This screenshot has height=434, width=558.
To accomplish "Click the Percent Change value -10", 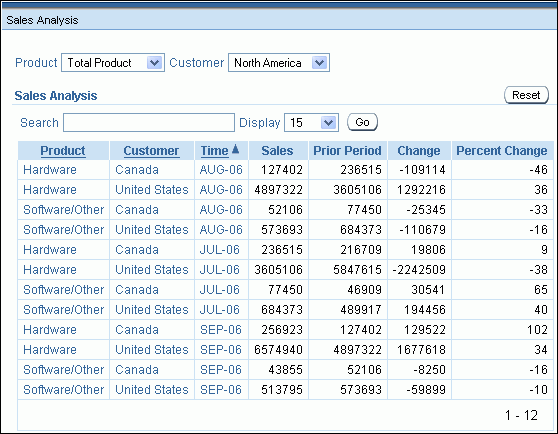I will (x=538, y=390).
